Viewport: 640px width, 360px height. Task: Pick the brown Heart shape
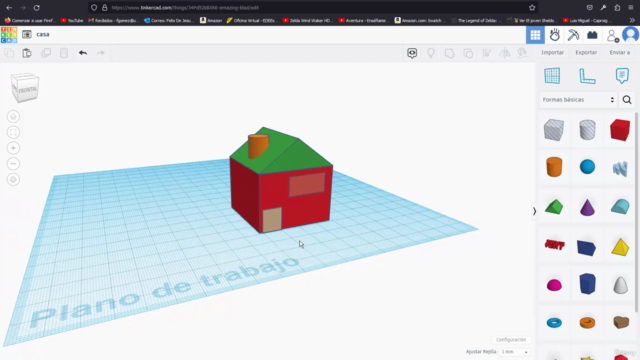coord(621,322)
